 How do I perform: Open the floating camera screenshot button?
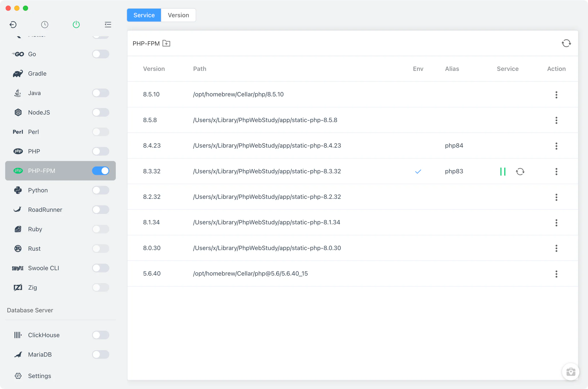570,372
